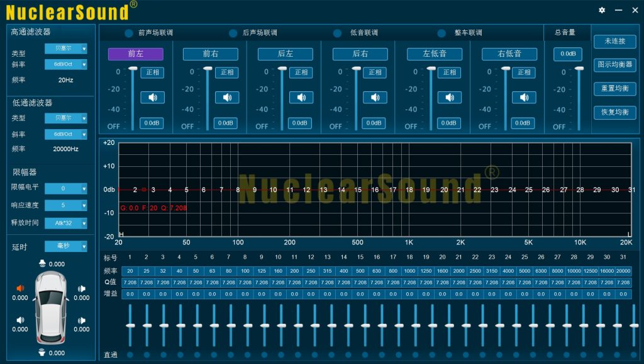644x364 pixels.
Task: Switch to the 前右 channel
Action: 210,54
